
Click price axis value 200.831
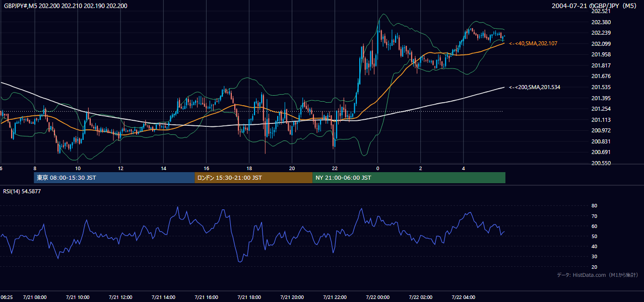601,141
